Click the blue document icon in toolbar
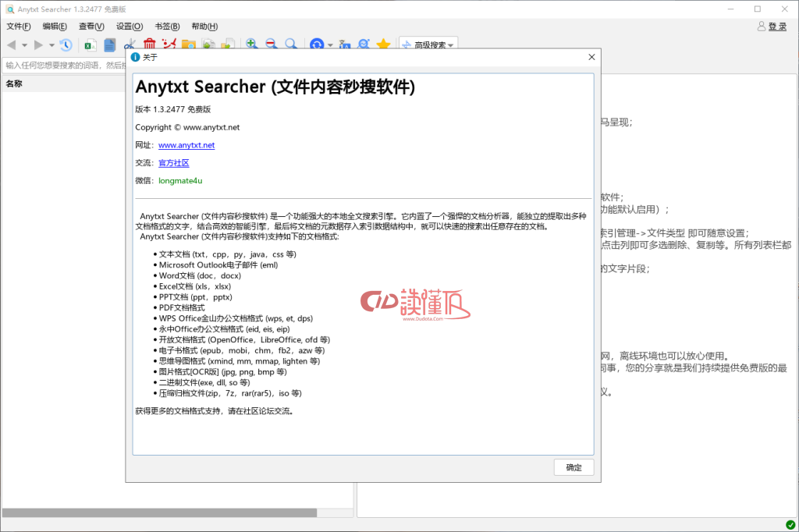Screen dimensions: 799x532 (x=109, y=44)
